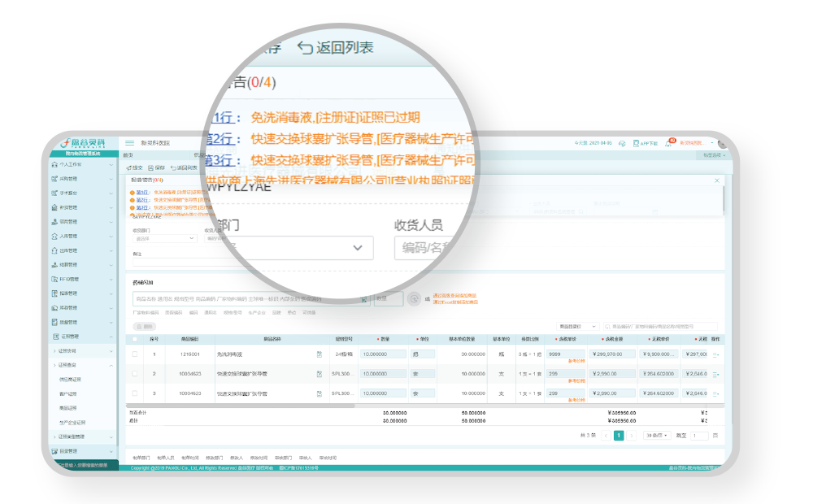813x504 pixels.
Task: Open the 操作 menu icon for row 1
Action: (715, 354)
